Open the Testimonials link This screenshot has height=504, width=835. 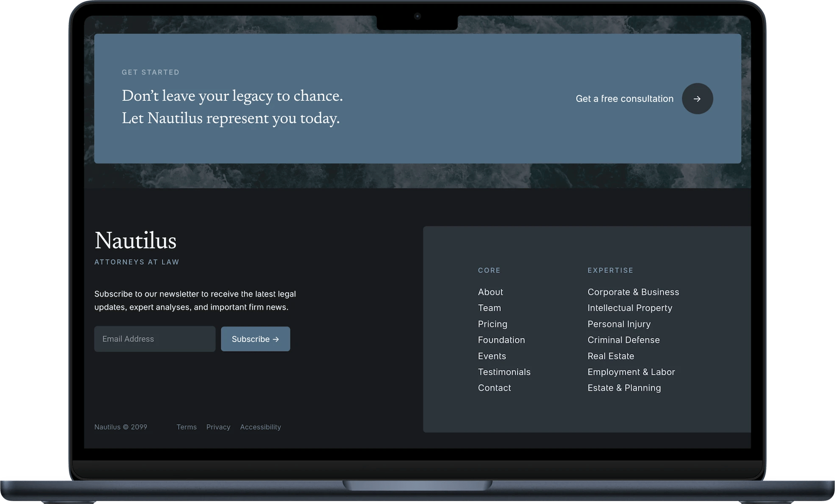504,372
